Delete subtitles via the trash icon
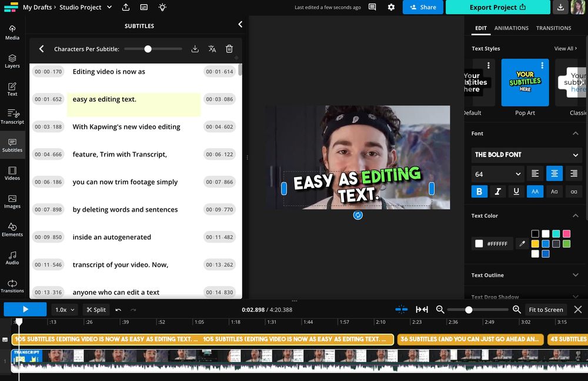Viewport: 588px width, 381px height. [229, 49]
